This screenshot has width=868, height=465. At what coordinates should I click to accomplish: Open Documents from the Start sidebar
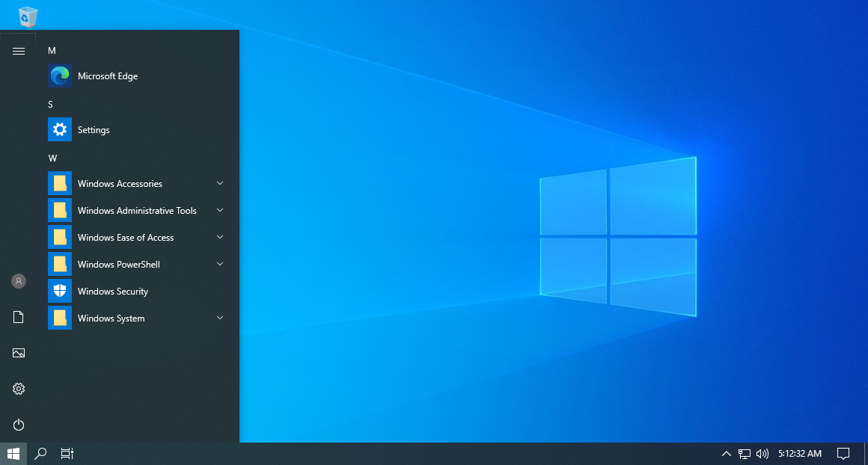click(18, 317)
